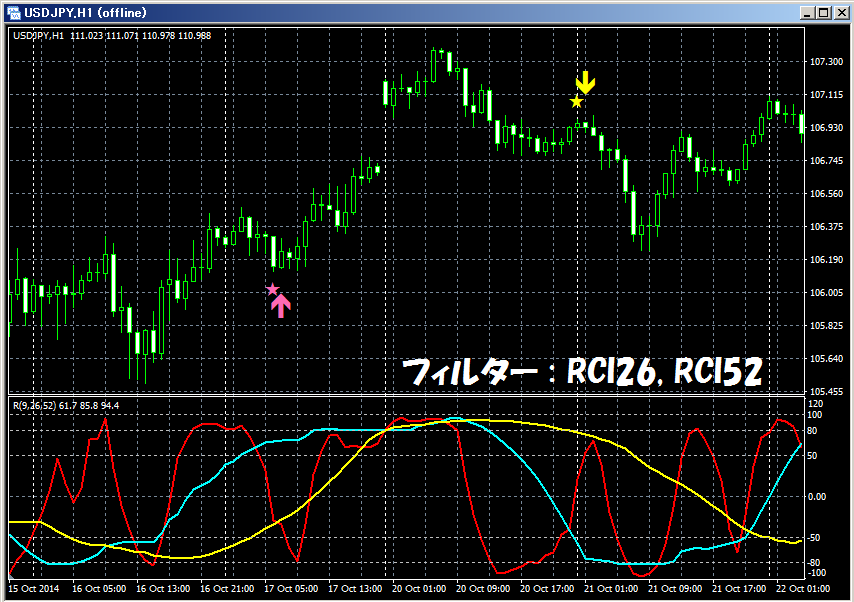854x602 pixels.
Task: Click price axis label "106.930"
Action: pos(826,127)
